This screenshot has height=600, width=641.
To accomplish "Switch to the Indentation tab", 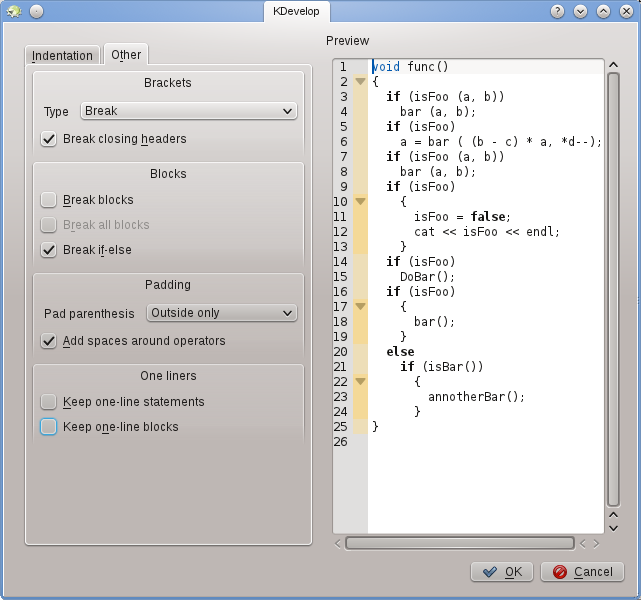I will [62, 56].
